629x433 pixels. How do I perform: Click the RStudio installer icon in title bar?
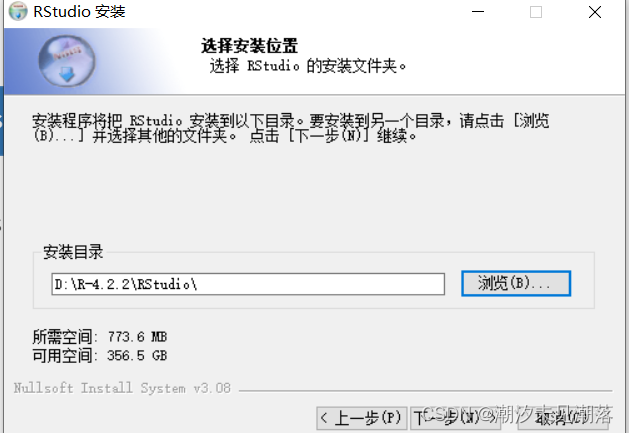pyautogui.click(x=18, y=11)
